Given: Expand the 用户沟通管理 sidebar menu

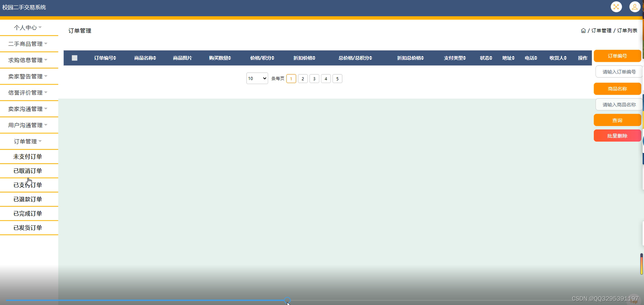Looking at the screenshot, I should (x=29, y=125).
